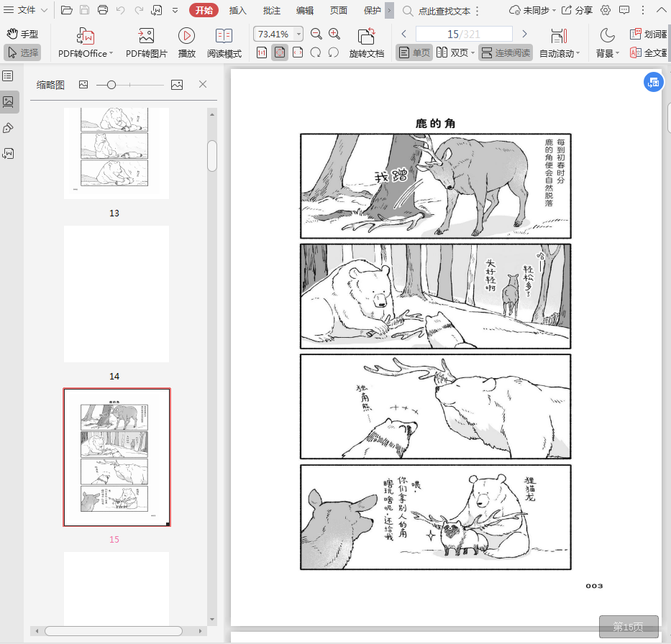The height and width of the screenshot is (644, 671).
Task: Click the small thumbnail size icon
Action: [83, 85]
